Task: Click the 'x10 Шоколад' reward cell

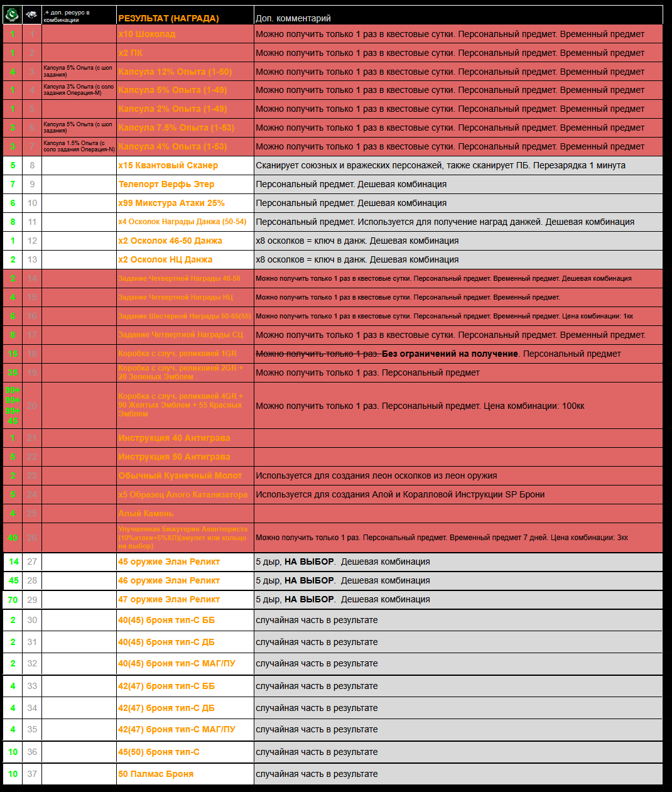Action: click(147, 34)
